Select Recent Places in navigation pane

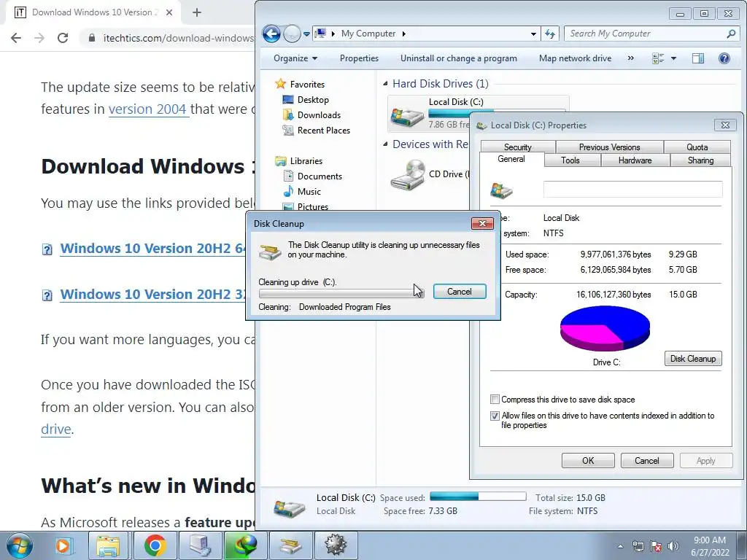coord(323,130)
